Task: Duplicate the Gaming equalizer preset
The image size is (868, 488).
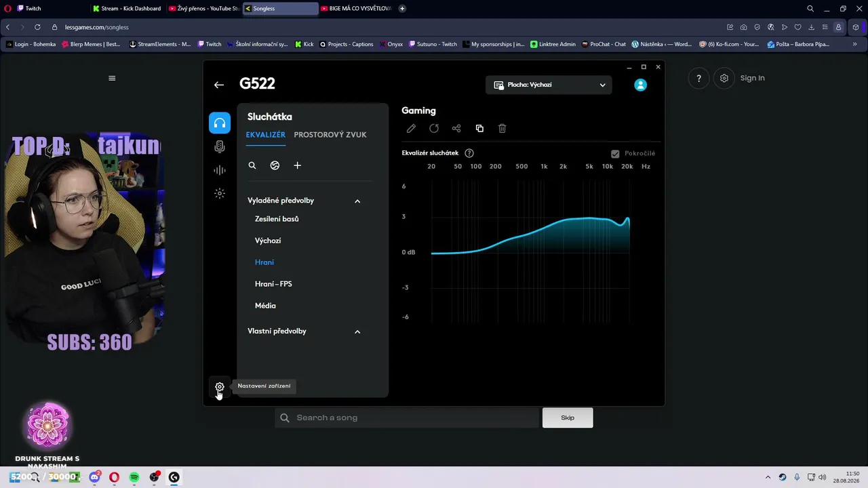Action: [x=479, y=128]
